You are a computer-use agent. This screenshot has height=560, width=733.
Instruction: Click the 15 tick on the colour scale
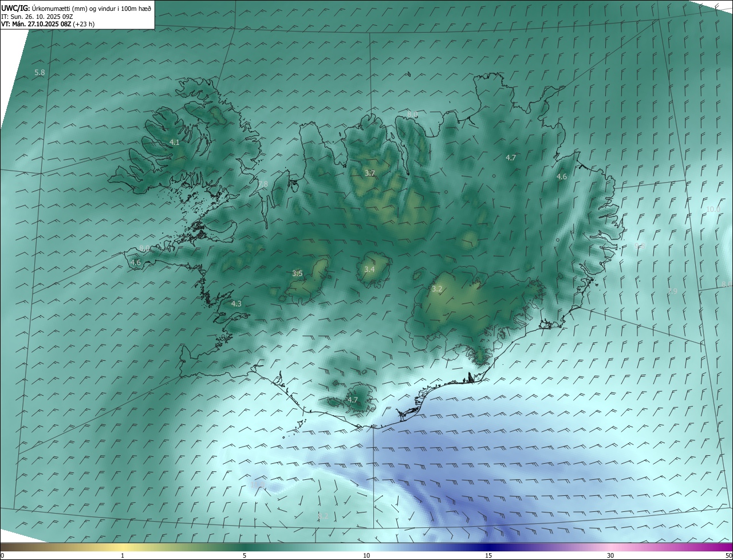point(488,556)
